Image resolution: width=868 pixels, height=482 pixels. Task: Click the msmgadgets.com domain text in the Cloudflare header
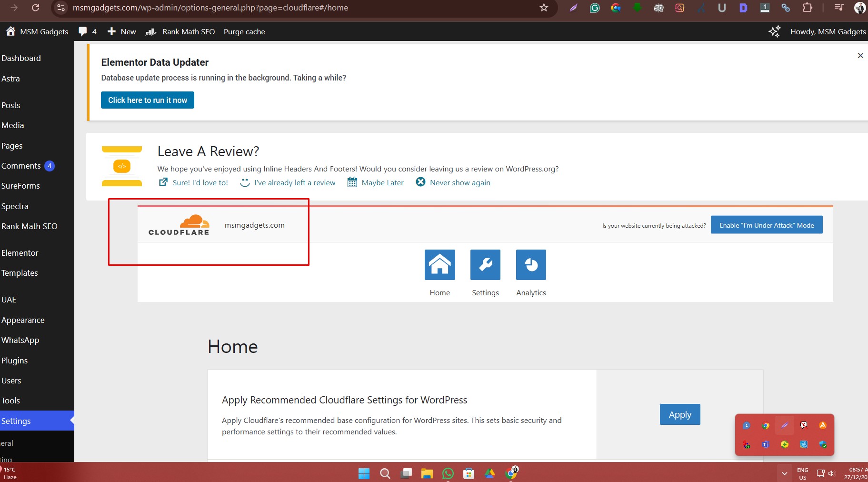point(255,225)
